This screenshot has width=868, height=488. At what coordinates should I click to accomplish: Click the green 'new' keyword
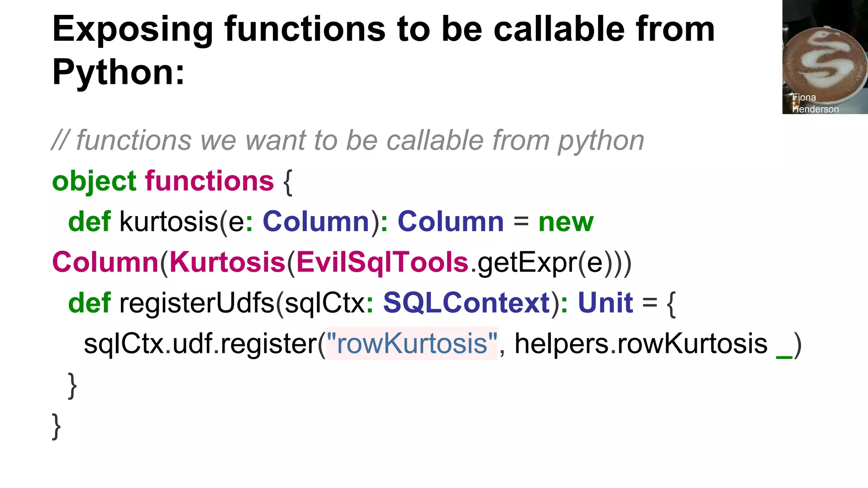566,222
